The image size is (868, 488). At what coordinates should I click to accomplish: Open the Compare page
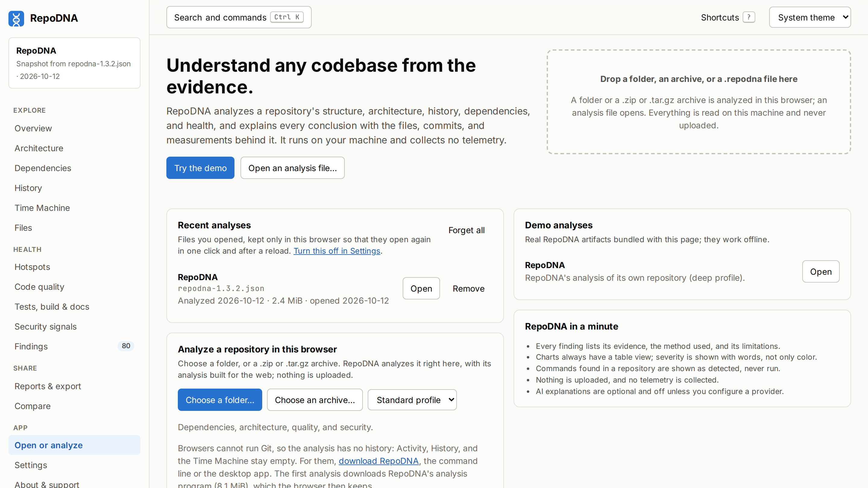[74, 406]
